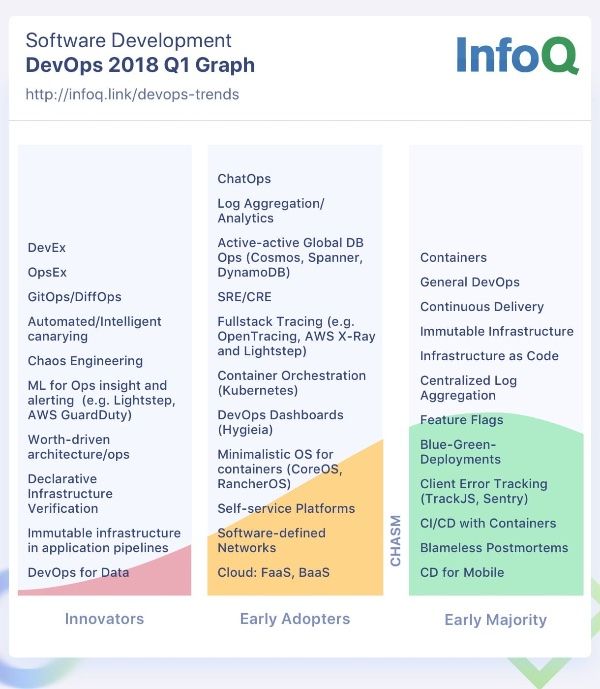Select ChatOps entry
The height and width of the screenshot is (689, 600).
pos(244,179)
